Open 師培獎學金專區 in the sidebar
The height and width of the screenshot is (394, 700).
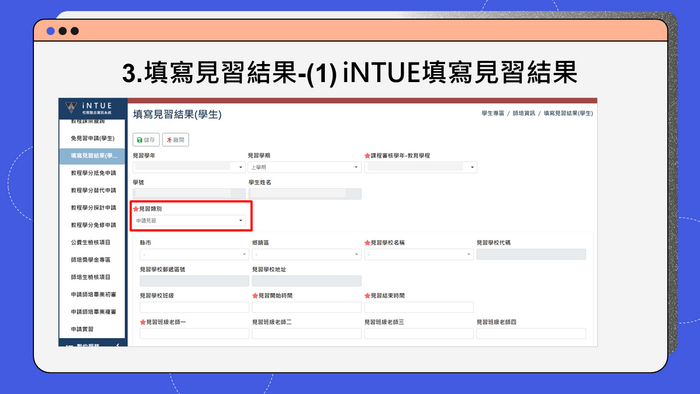92,260
